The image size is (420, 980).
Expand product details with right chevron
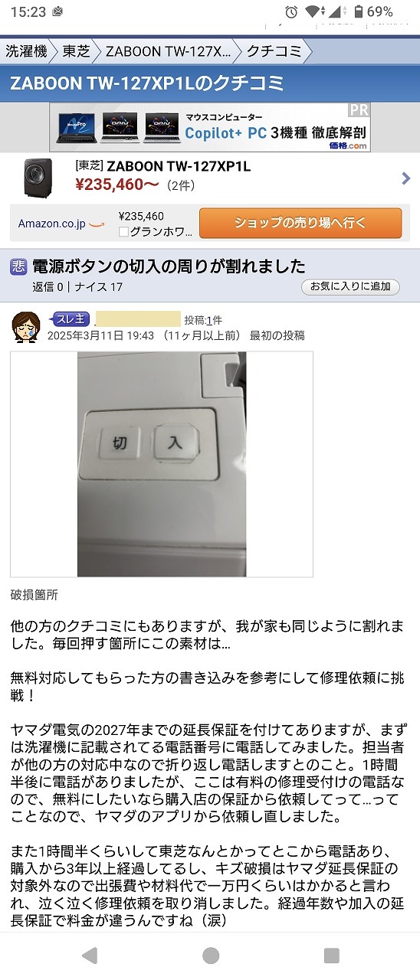tap(405, 178)
